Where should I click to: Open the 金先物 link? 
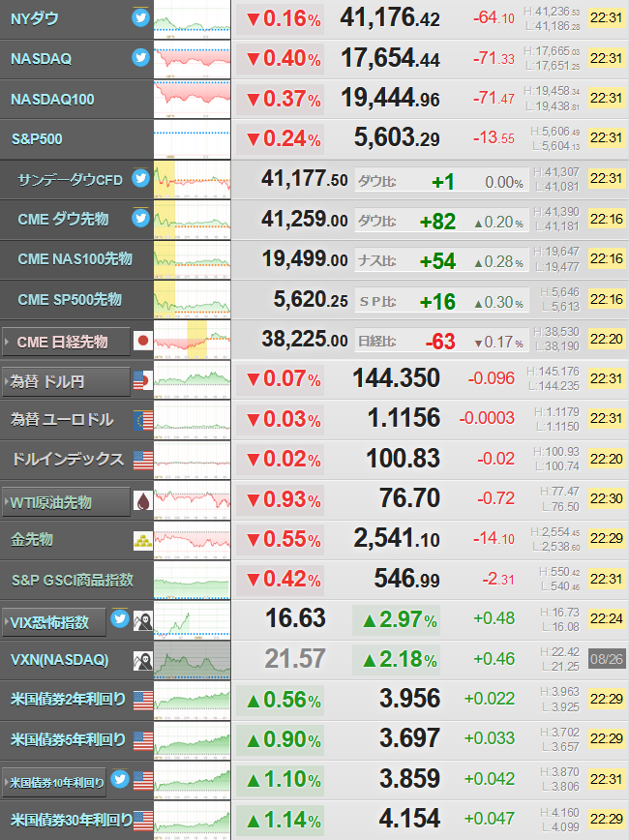pyautogui.click(x=32, y=539)
